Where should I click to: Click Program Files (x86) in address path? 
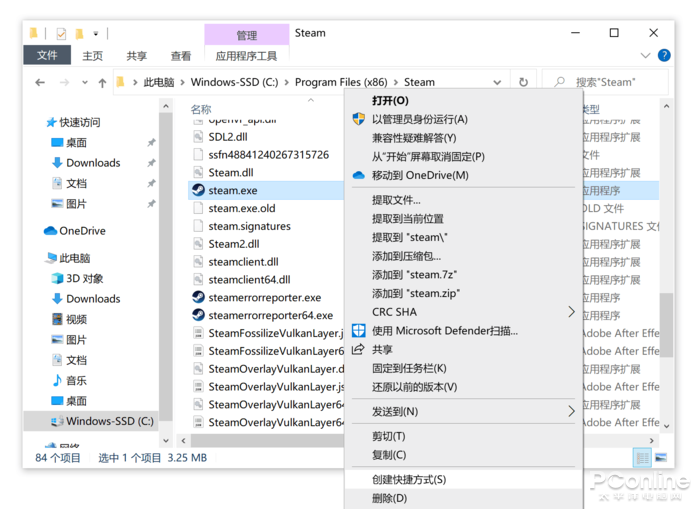[341, 82]
